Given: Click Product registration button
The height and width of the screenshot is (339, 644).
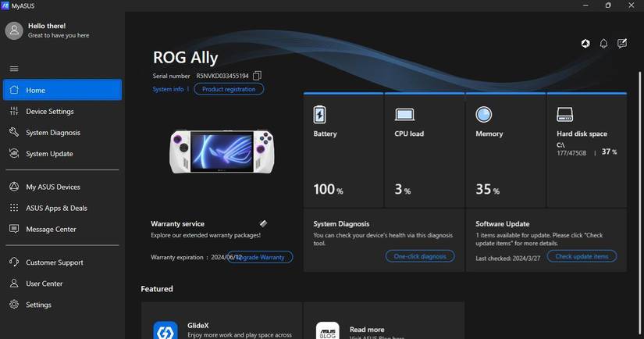Looking at the screenshot, I should coord(229,89).
